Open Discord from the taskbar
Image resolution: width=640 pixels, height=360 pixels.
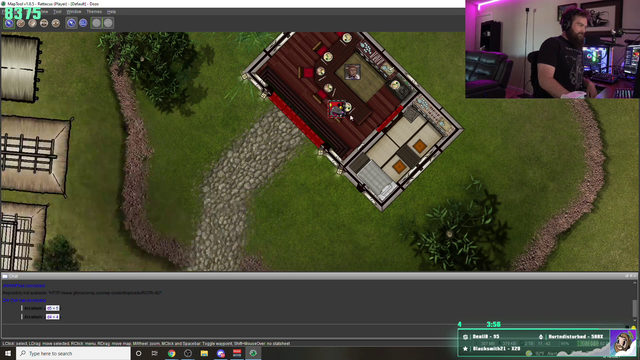point(221,353)
